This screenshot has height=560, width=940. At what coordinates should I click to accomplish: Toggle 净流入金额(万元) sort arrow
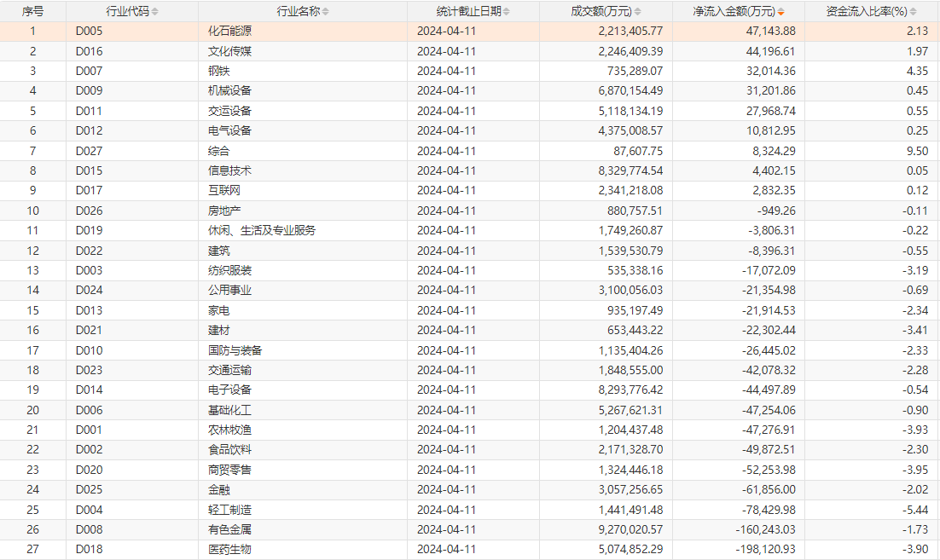click(780, 12)
